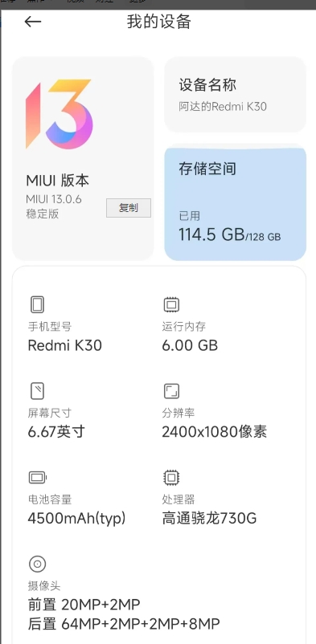Open the 设备名称 card
The height and width of the screenshot is (644, 316).
[235, 95]
